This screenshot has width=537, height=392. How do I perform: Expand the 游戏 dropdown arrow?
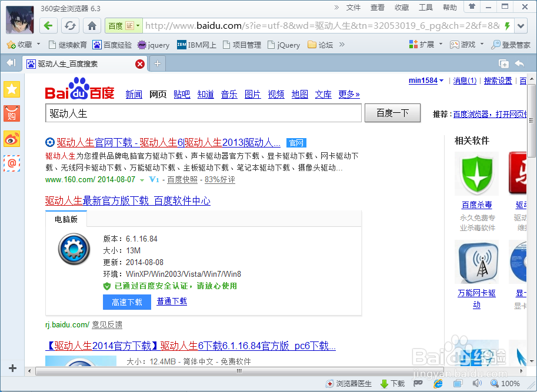[482, 44]
